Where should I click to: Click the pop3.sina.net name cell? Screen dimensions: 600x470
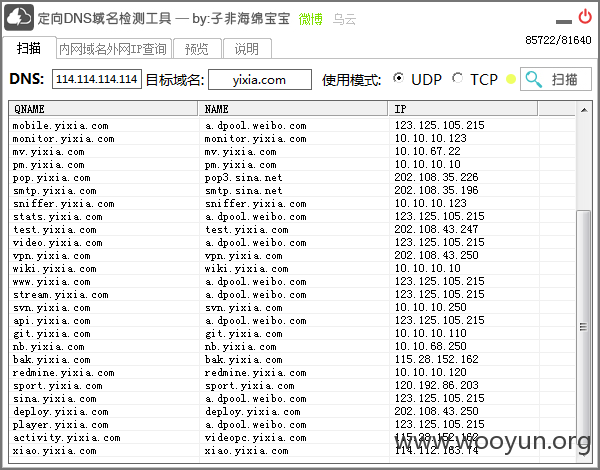(243, 178)
